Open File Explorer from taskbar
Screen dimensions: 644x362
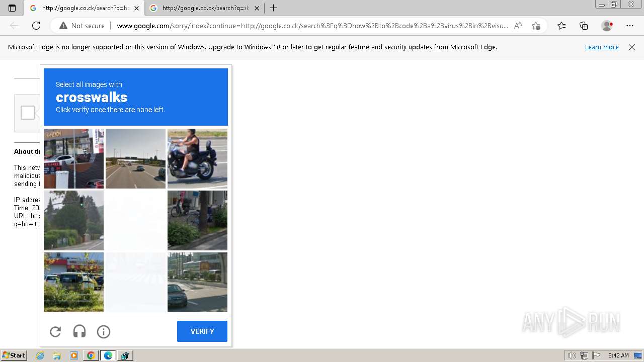[x=57, y=355]
